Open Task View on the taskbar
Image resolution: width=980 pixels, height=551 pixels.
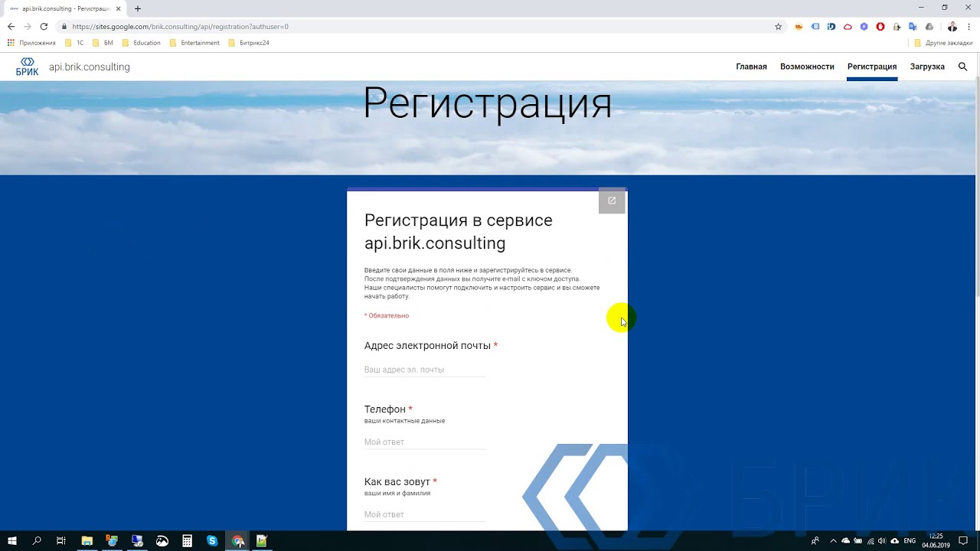point(61,541)
